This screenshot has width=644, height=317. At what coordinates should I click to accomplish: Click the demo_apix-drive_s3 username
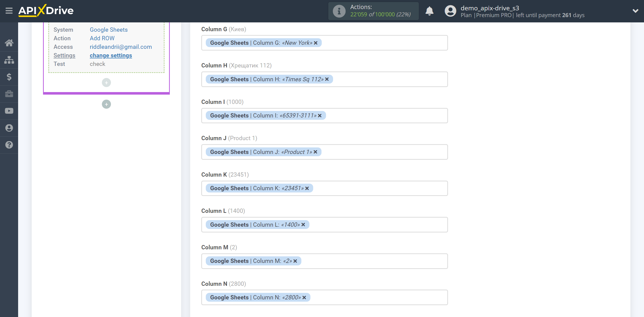(490, 8)
